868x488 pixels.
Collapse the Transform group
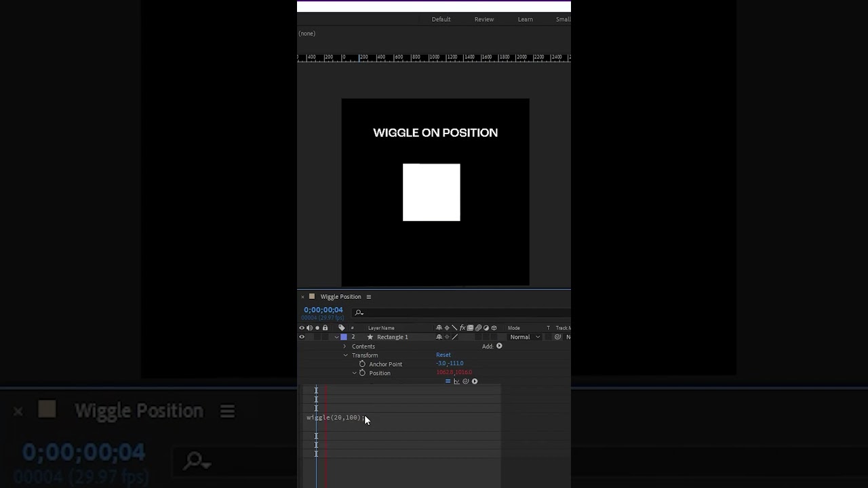point(345,355)
